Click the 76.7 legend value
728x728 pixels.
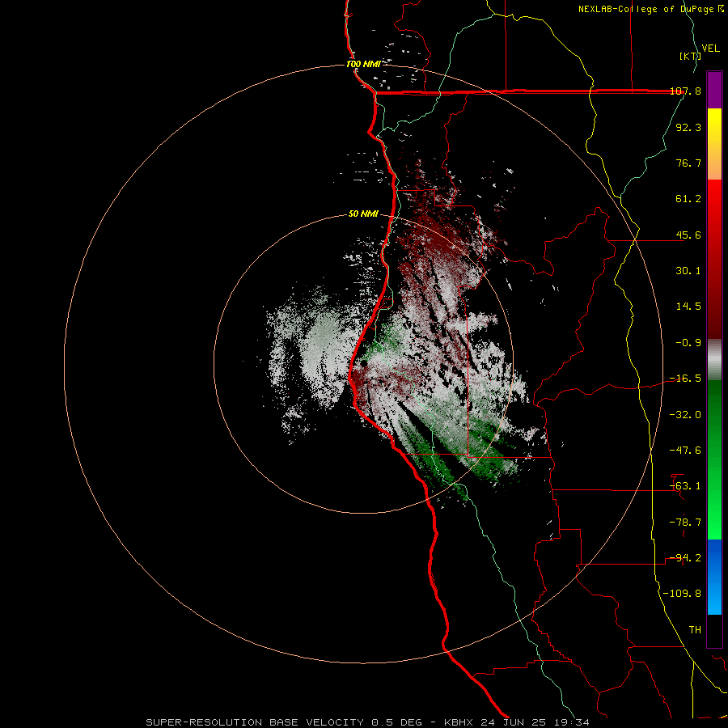pyautogui.click(x=688, y=163)
